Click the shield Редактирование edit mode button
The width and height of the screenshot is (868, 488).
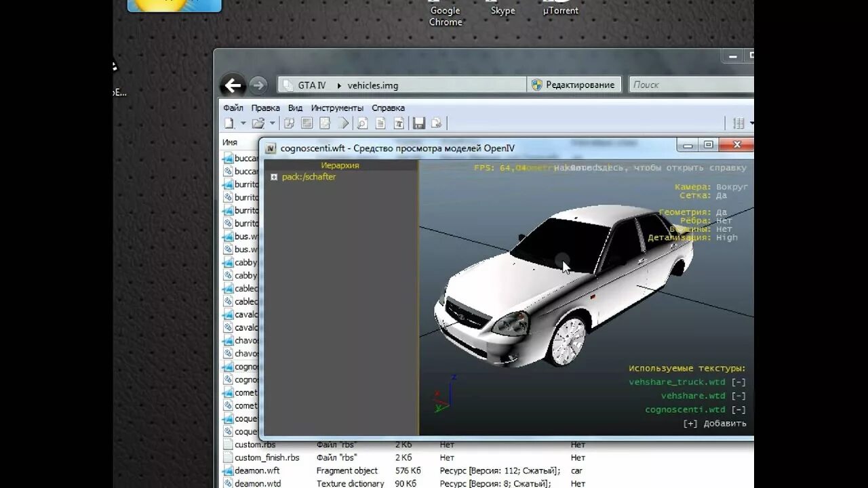(574, 85)
